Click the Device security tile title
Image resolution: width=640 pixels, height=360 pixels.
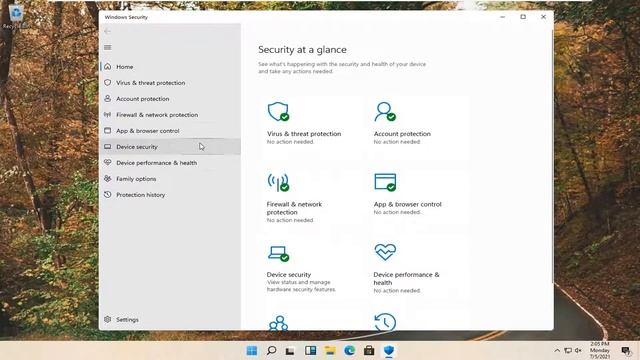click(x=289, y=275)
